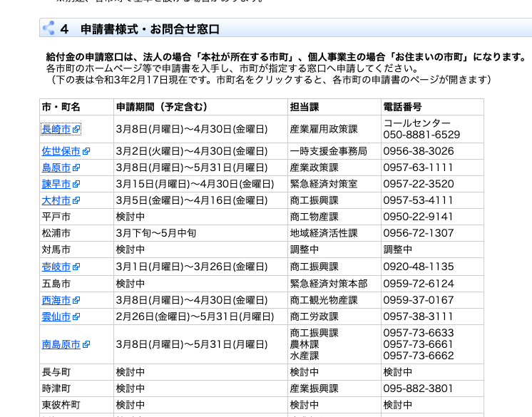Image resolution: width=532 pixels, height=417 pixels.
Task: Open the 大村市 application page link
Action: coord(56,200)
